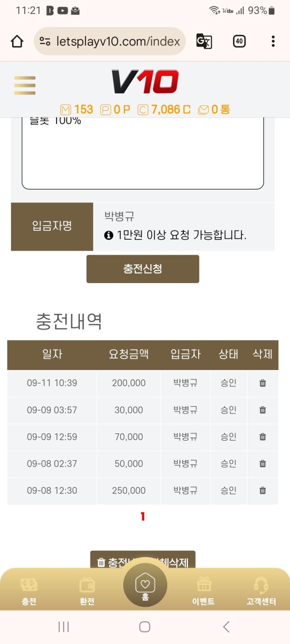Open Chrome three-dot overflow menu
The image size is (290, 644).
coord(273,42)
